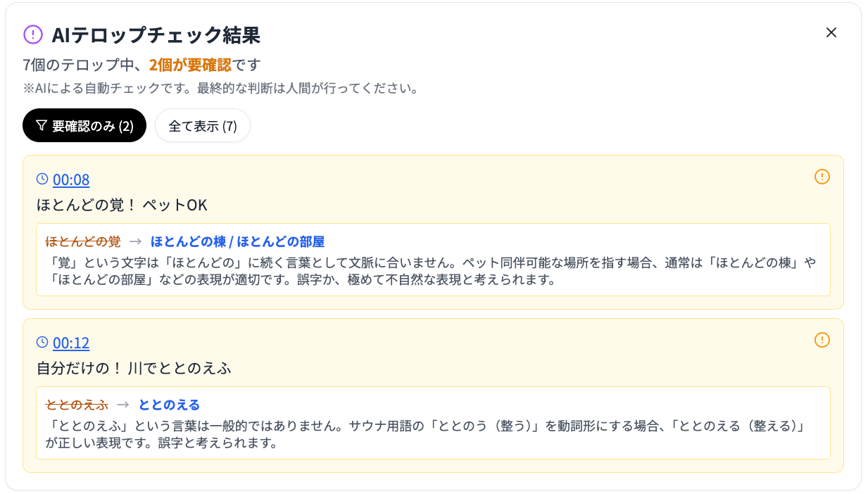868x494 pixels.
Task: Open the 00:12 timestamp link
Action: click(x=71, y=343)
